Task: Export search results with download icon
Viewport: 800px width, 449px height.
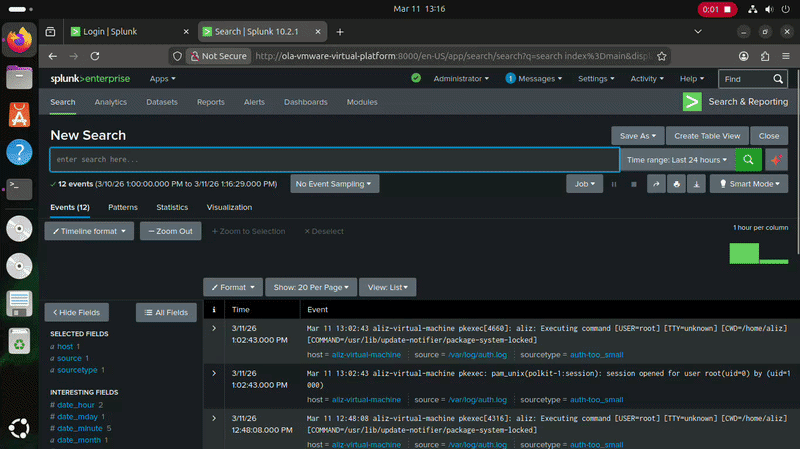Action: click(x=696, y=184)
